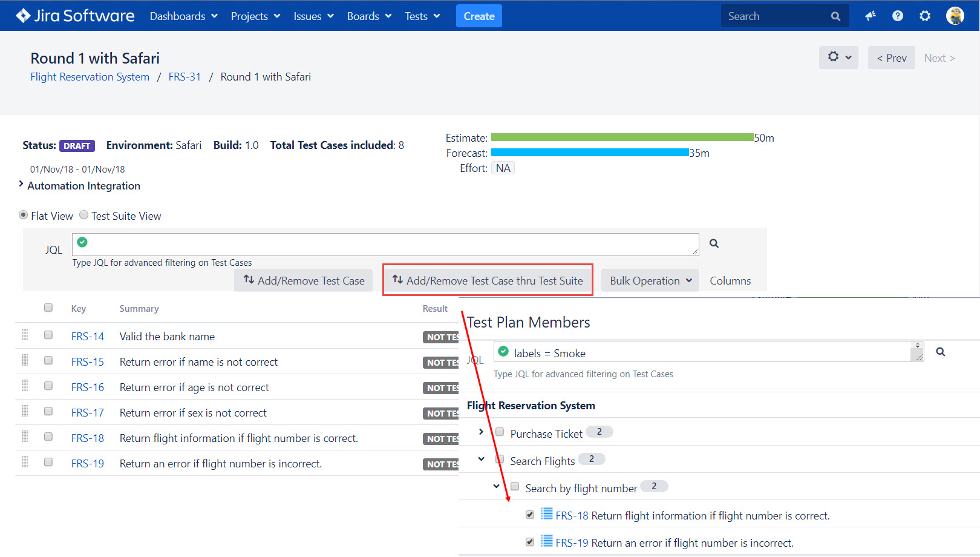This screenshot has height=557, width=980.
Task: Collapse the Search Flights suite node
Action: pyautogui.click(x=481, y=459)
